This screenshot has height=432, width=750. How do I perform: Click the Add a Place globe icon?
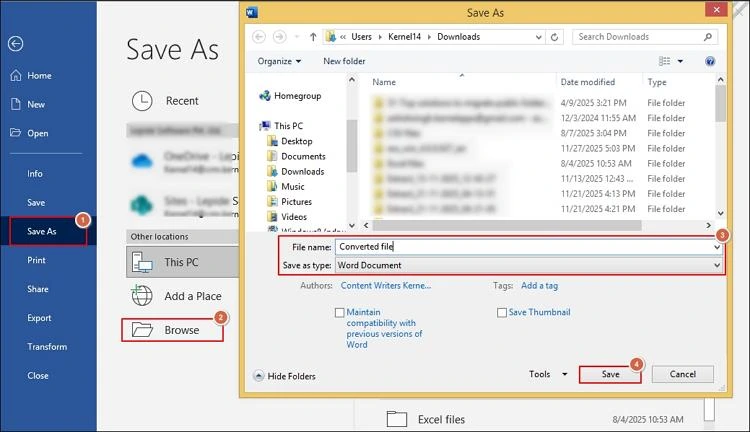pos(142,296)
